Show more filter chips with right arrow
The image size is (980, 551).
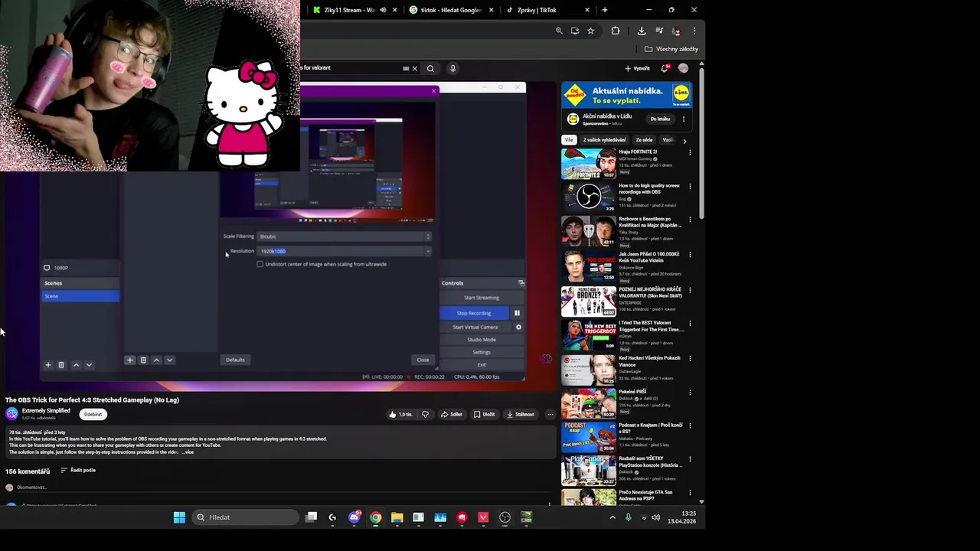point(684,141)
